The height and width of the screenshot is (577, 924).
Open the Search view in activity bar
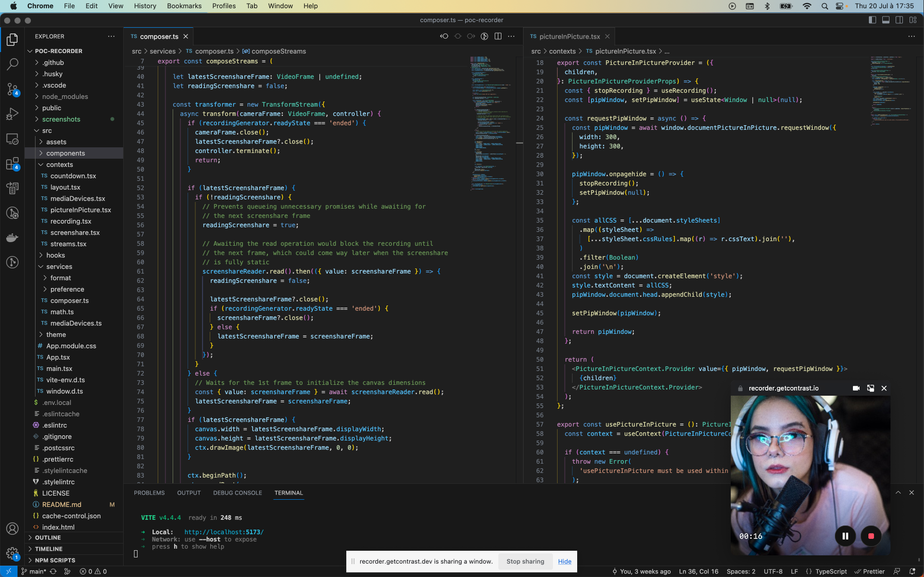(12, 64)
